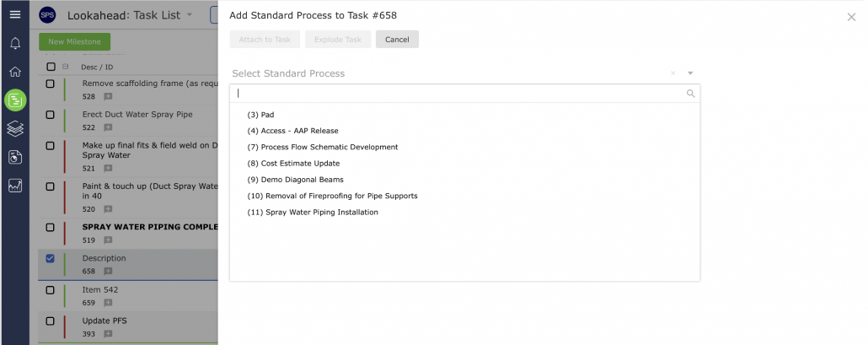
Task: Select the green task list sidebar icon
Action: click(x=15, y=100)
